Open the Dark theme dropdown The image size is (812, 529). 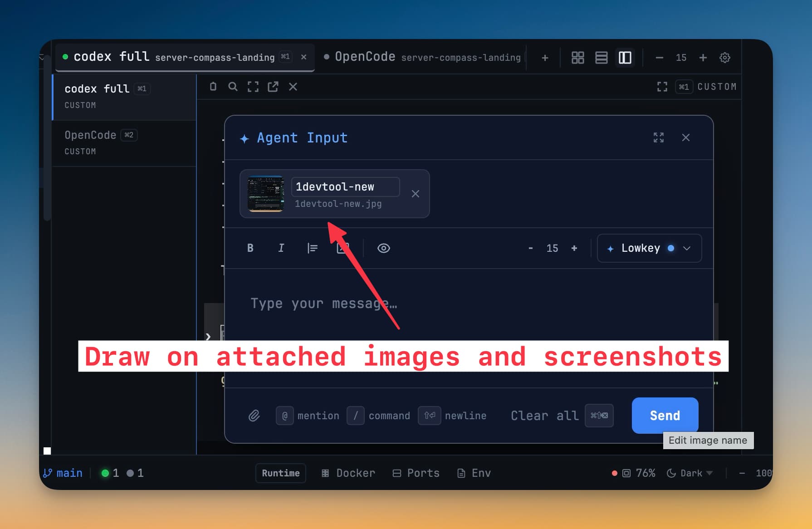(x=690, y=473)
